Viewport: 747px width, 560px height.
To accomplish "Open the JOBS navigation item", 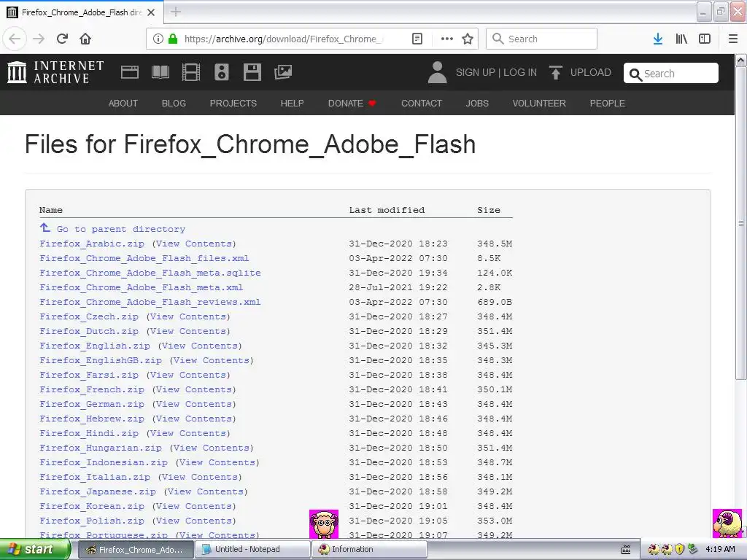I will [477, 104].
